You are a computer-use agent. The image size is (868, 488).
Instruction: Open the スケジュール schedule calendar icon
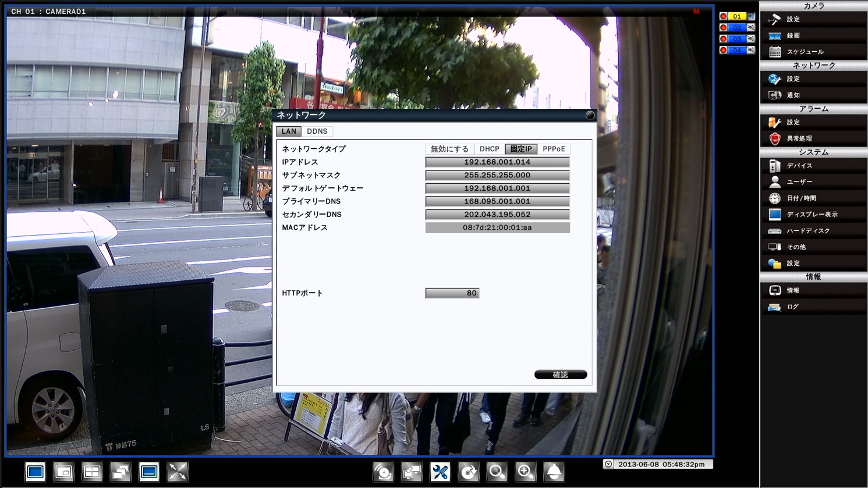[x=774, y=51]
